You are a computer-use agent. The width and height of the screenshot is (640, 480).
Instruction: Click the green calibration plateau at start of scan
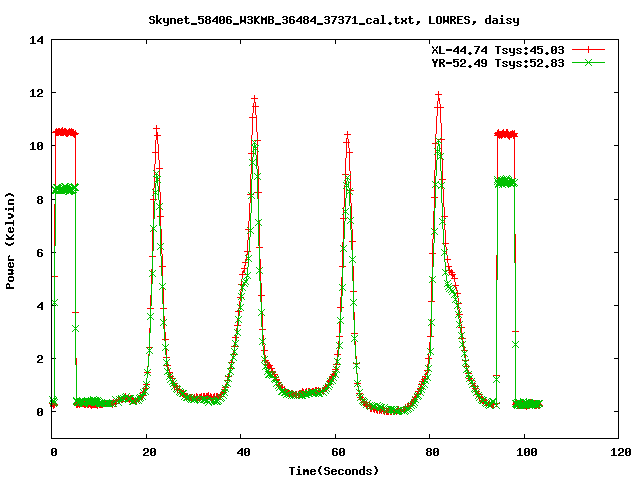[x=66, y=189]
